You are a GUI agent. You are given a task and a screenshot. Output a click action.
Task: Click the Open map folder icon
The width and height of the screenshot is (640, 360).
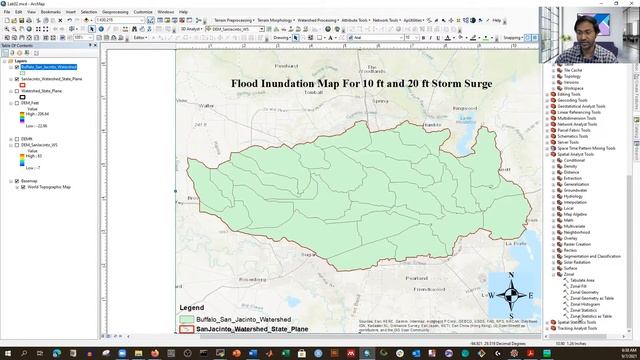coord(14,20)
